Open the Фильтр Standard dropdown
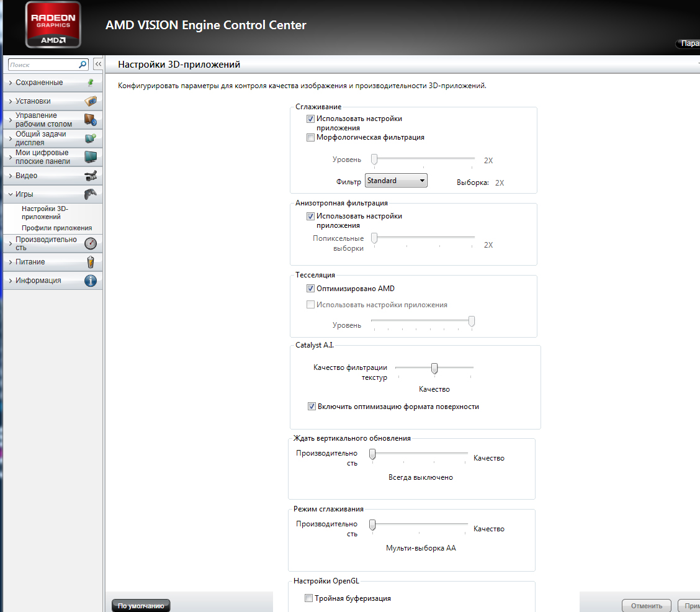Viewport: 700px width, 612px height. tap(396, 181)
